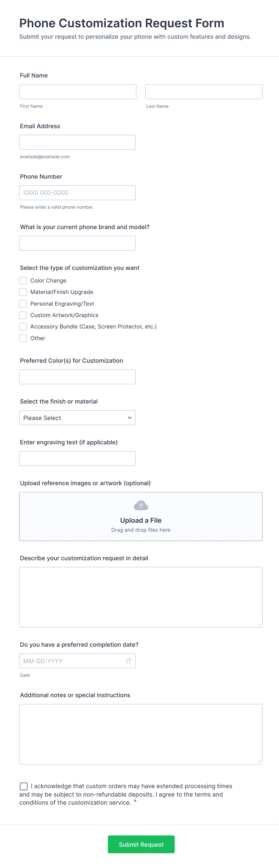Click the dropdown chevron arrow
The height and width of the screenshot is (868, 279).
coord(130,418)
